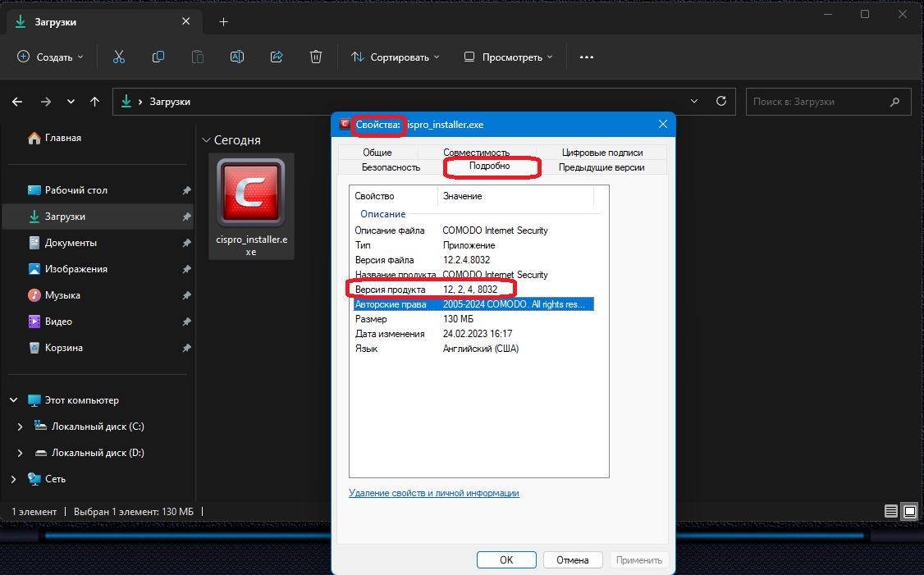Open the Предыдущие версии tab
Image resolution: width=924 pixels, height=575 pixels.
click(x=602, y=167)
